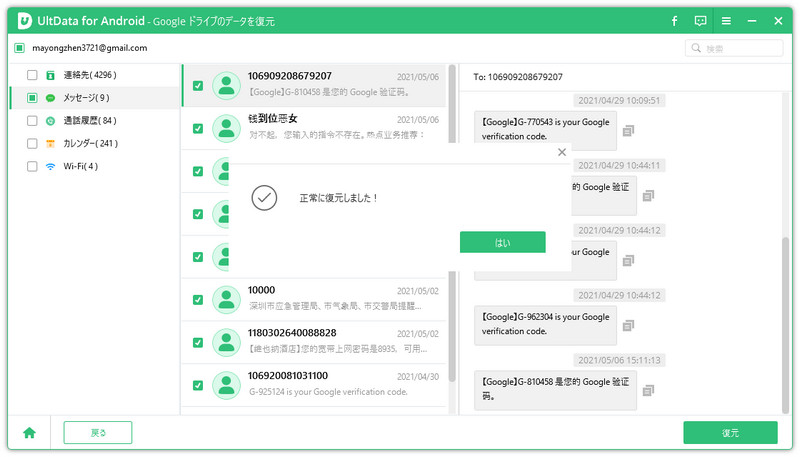
Task: Click the home icon at bottom left
Action: pos(30,433)
